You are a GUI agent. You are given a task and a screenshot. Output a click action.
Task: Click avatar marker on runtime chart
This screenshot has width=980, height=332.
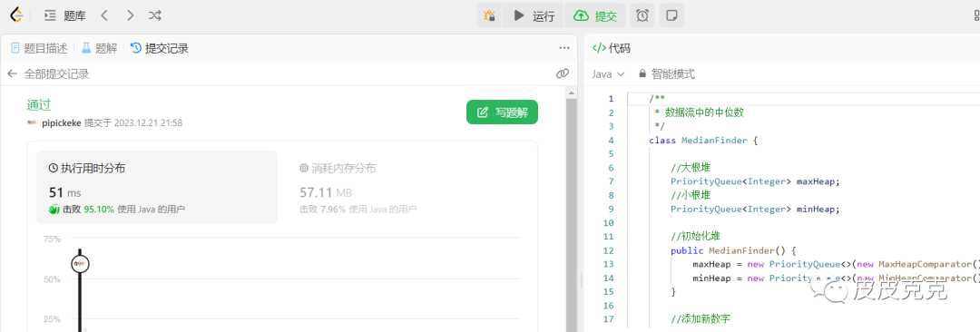pyautogui.click(x=80, y=265)
